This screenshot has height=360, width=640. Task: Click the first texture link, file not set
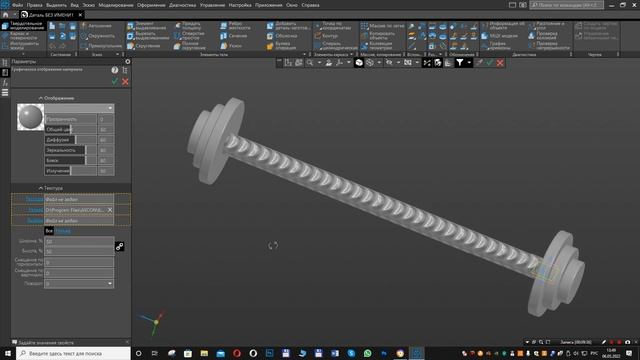34,199
